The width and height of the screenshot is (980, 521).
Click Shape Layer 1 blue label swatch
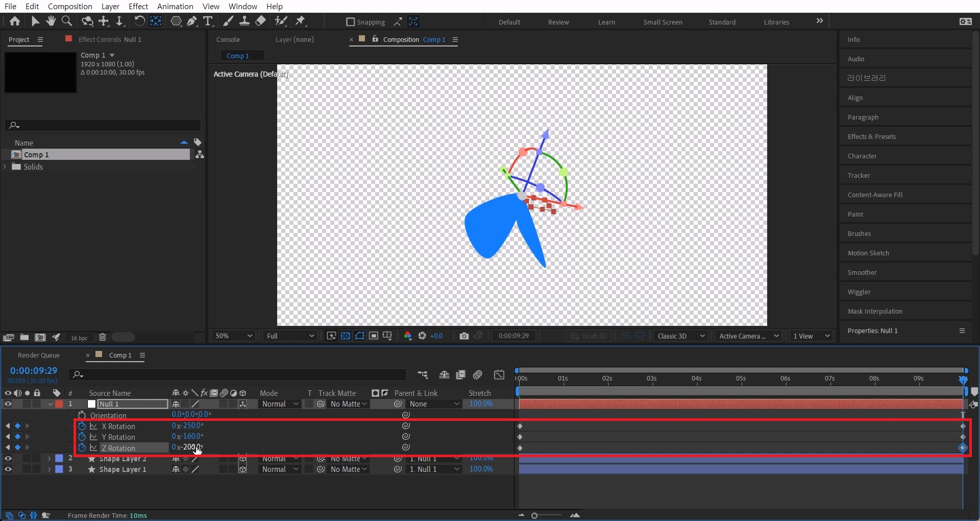coord(59,469)
